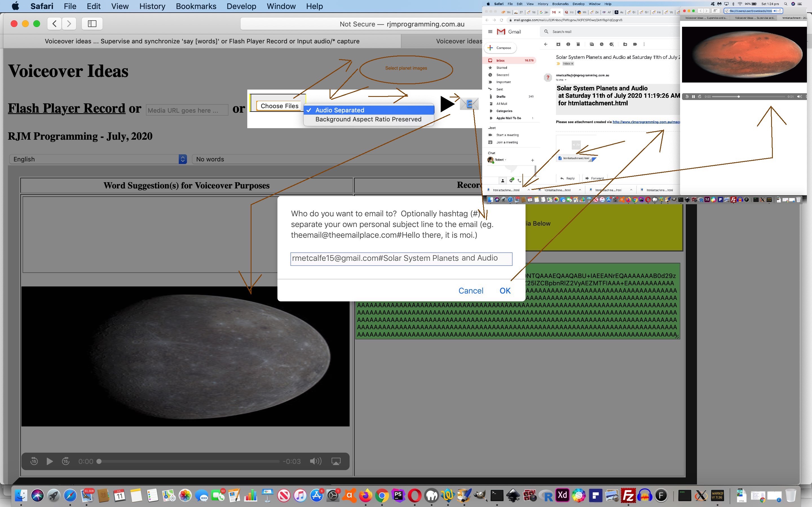Image resolution: width=812 pixels, height=507 pixels.
Task: Click the video play button in media player
Action: tap(50, 461)
